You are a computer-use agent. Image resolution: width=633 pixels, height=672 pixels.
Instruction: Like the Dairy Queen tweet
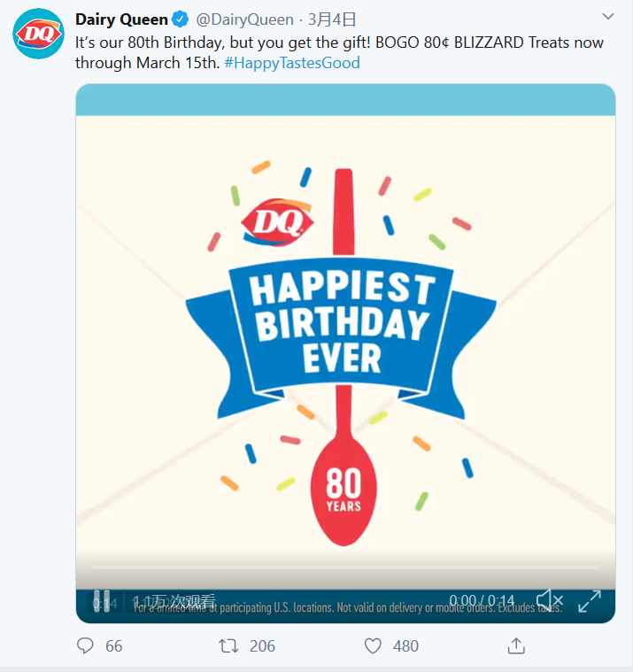click(x=374, y=646)
